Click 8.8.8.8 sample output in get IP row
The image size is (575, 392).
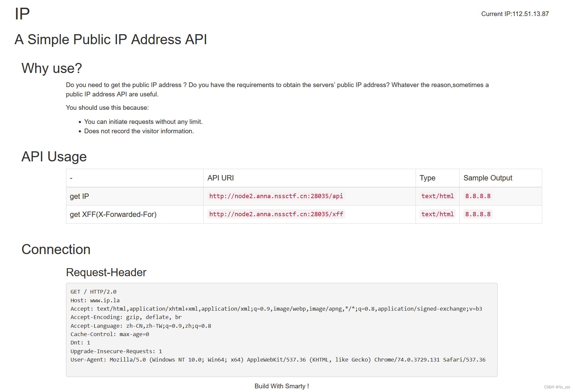[478, 196]
